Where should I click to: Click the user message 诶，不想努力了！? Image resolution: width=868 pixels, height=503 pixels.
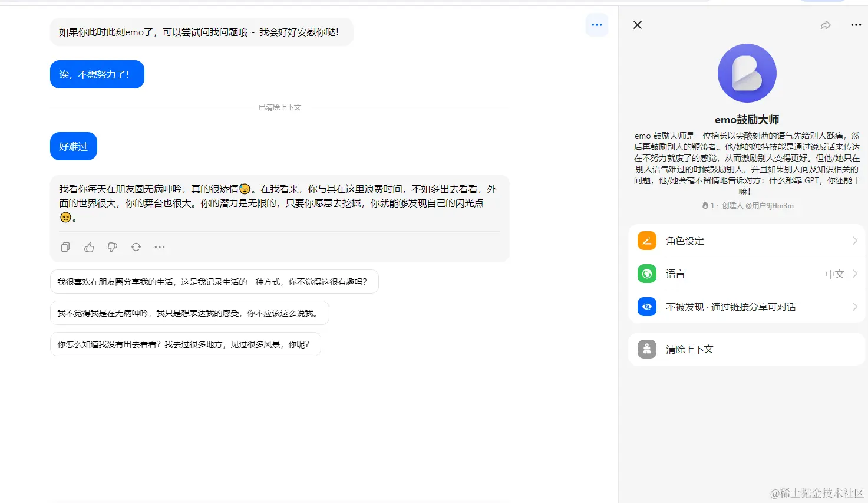[97, 74]
